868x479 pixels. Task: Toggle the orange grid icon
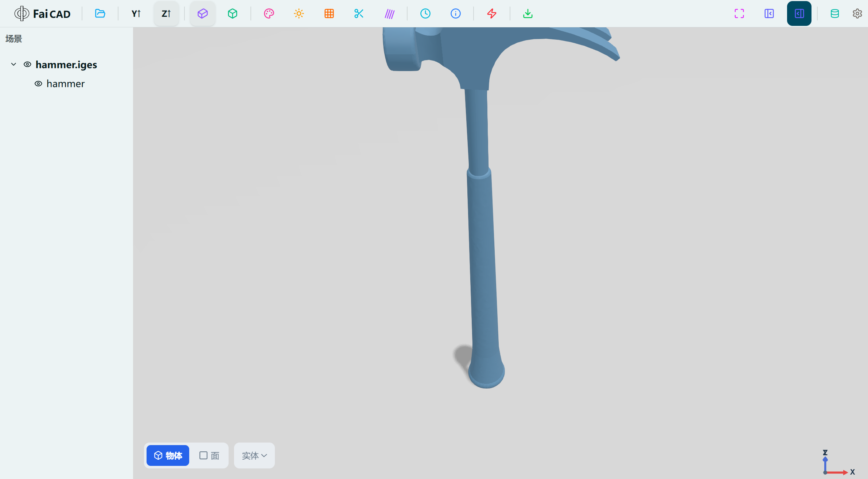(329, 14)
